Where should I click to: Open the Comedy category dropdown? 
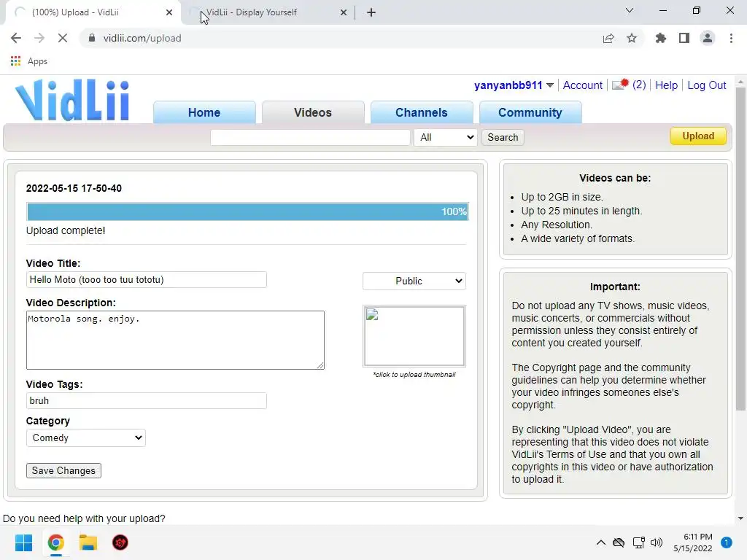86,437
